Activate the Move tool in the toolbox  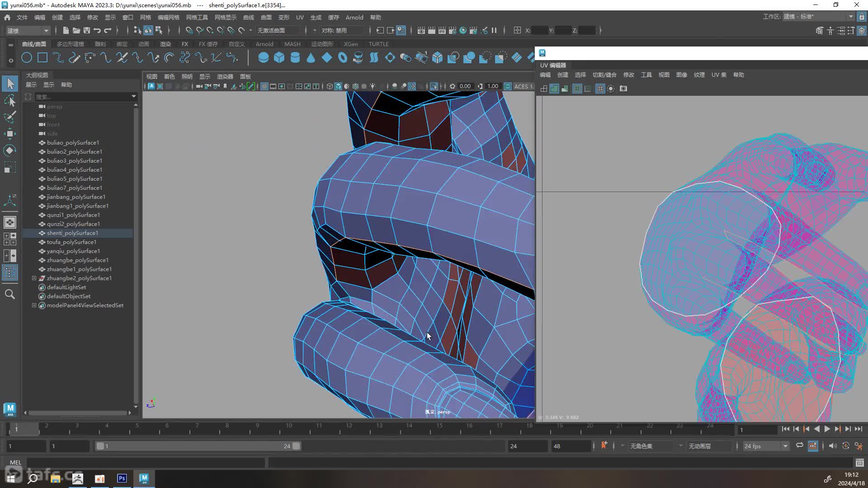pos(10,134)
